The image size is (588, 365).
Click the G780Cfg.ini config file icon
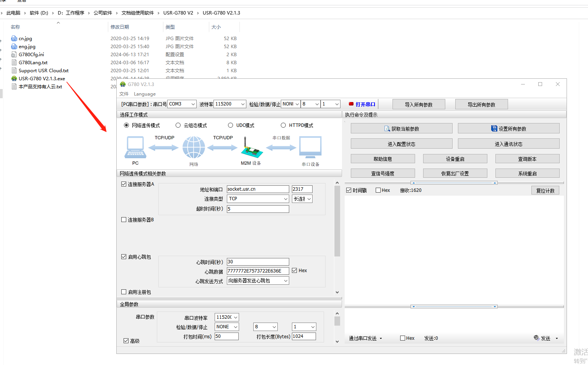click(14, 55)
